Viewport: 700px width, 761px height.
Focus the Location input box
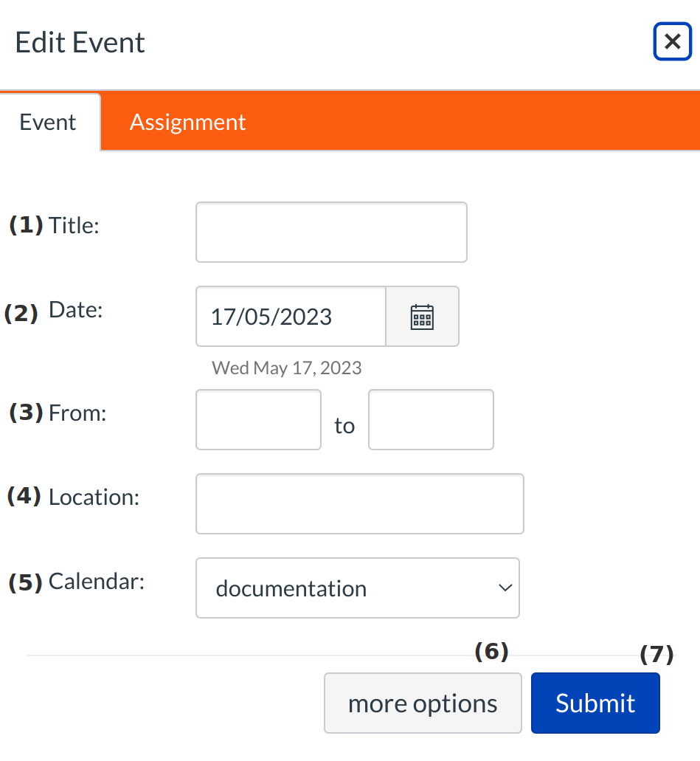coord(359,503)
